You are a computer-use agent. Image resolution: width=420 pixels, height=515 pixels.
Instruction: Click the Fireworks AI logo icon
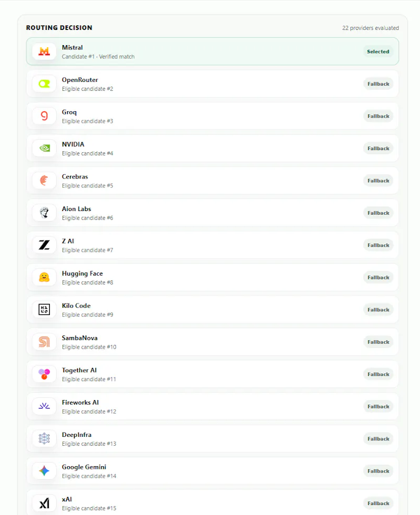(44, 406)
